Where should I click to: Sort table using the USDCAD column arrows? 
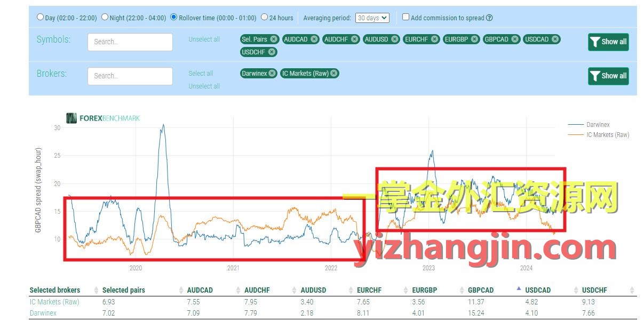tap(576, 290)
